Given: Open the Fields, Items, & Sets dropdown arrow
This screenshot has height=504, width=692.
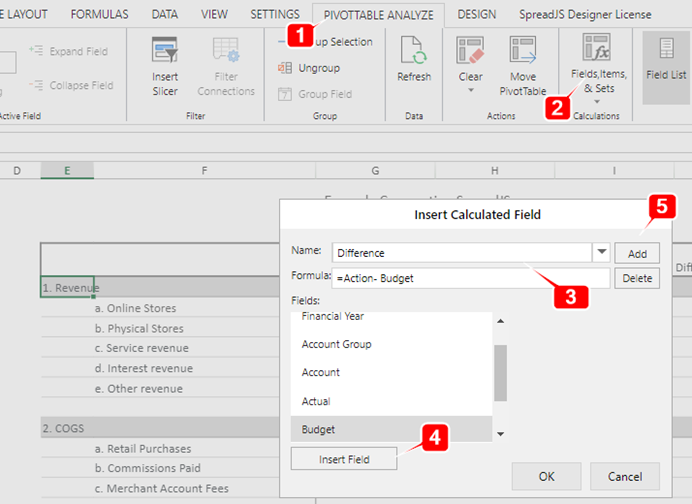Looking at the screenshot, I should click(597, 102).
